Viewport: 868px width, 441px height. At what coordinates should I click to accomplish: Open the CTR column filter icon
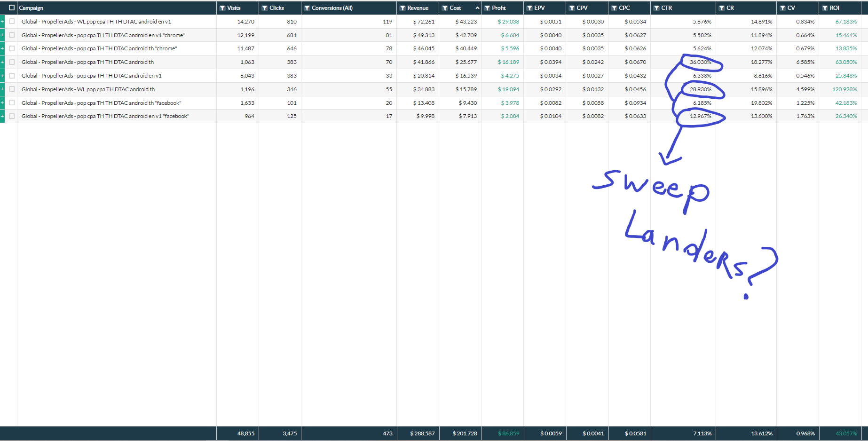[656, 8]
